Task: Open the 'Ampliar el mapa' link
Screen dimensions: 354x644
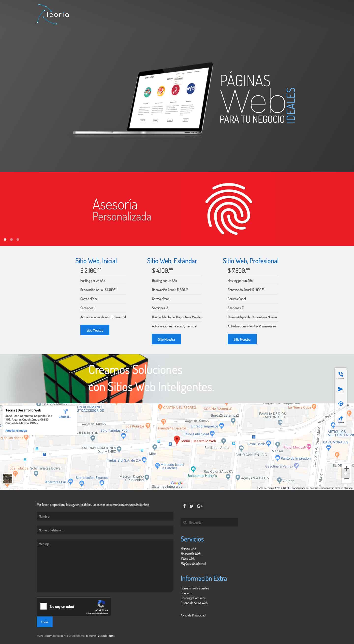Action: coord(16,430)
